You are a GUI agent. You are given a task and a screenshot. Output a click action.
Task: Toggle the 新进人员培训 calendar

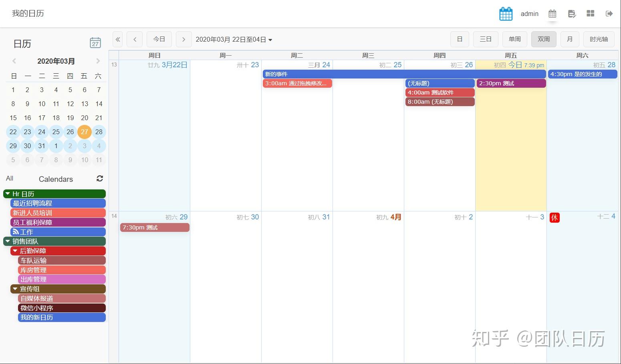[x=58, y=213]
